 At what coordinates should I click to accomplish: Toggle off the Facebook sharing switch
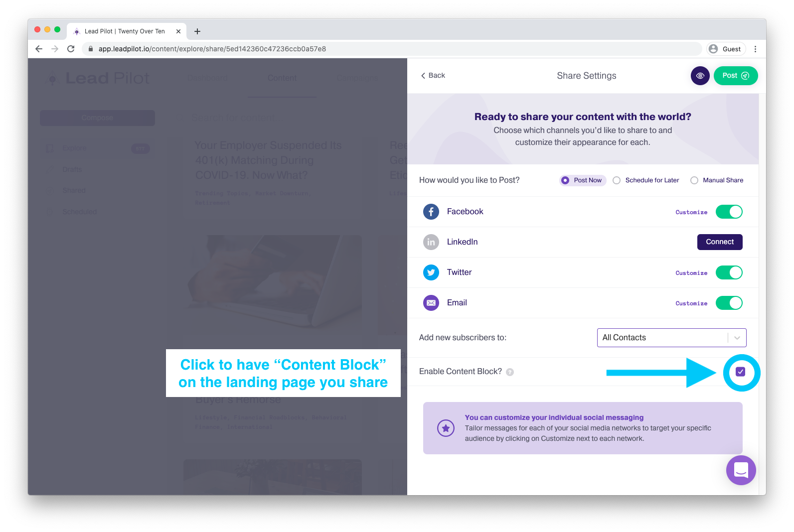[x=729, y=212]
